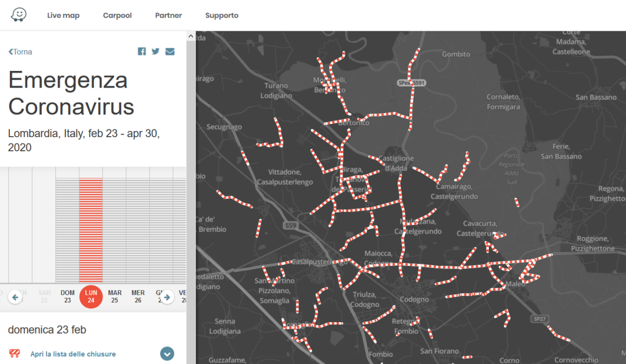626x364 pixels.
Task: Click the back chevron beside Torna
Action: tap(9, 51)
